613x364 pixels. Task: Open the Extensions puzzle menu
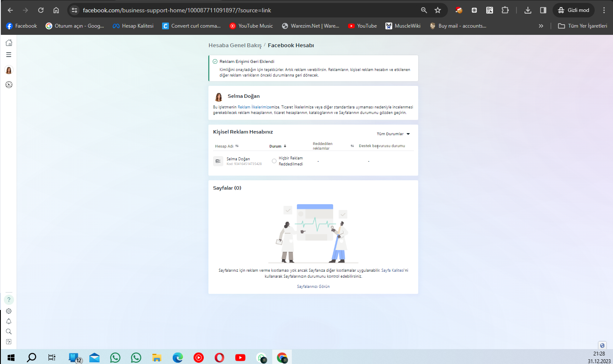pyautogui.click(x=505, y=10)
